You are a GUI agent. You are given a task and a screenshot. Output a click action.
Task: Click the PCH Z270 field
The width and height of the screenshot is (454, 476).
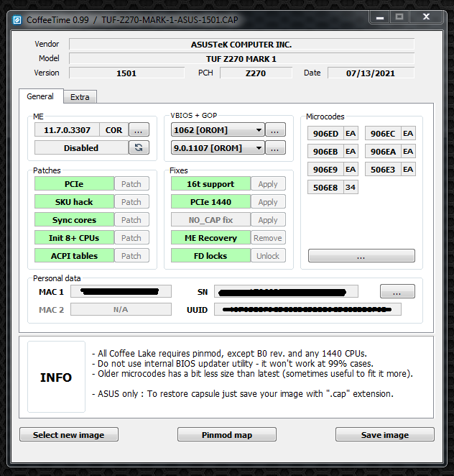(x=256, y=73)
